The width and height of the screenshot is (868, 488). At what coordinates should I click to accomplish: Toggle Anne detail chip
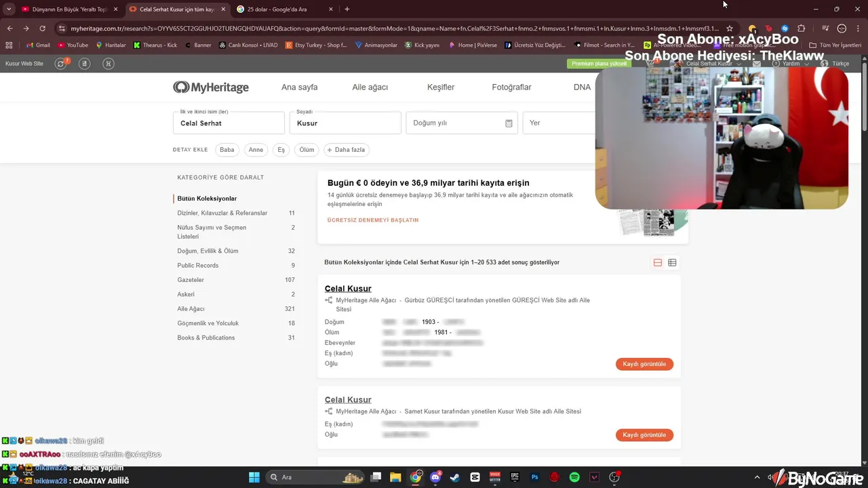[x=256, y=150]
